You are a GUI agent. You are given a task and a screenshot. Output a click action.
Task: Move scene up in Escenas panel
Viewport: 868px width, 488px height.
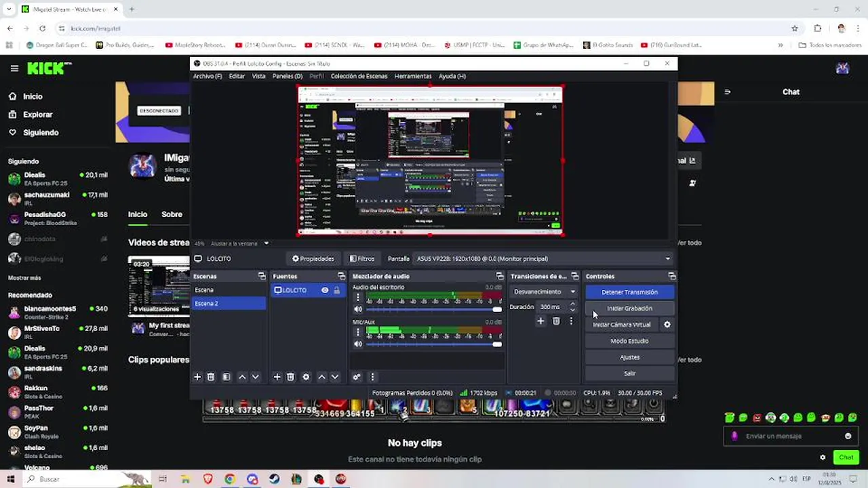(242, 377)
